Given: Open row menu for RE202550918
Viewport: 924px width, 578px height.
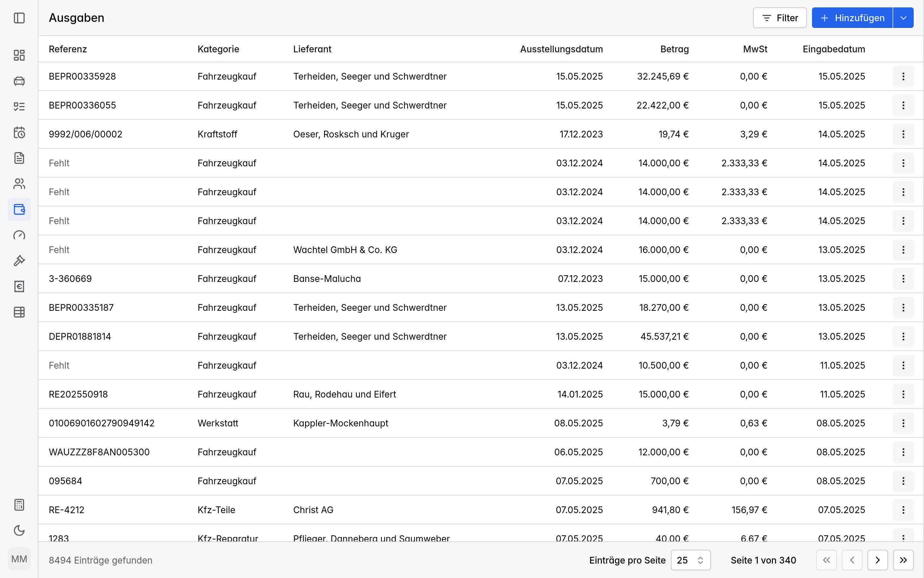Looking at the screenshot, I should [x=903, y=395].
